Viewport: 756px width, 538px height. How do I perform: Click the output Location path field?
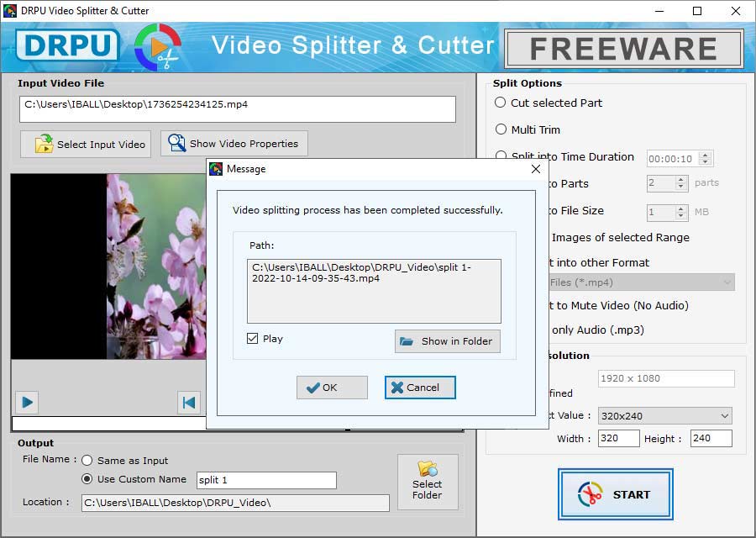pos(235,503)
